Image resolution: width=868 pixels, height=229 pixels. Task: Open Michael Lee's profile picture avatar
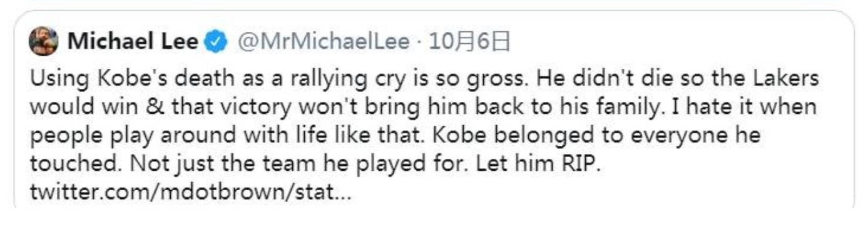tap(44, 42)
